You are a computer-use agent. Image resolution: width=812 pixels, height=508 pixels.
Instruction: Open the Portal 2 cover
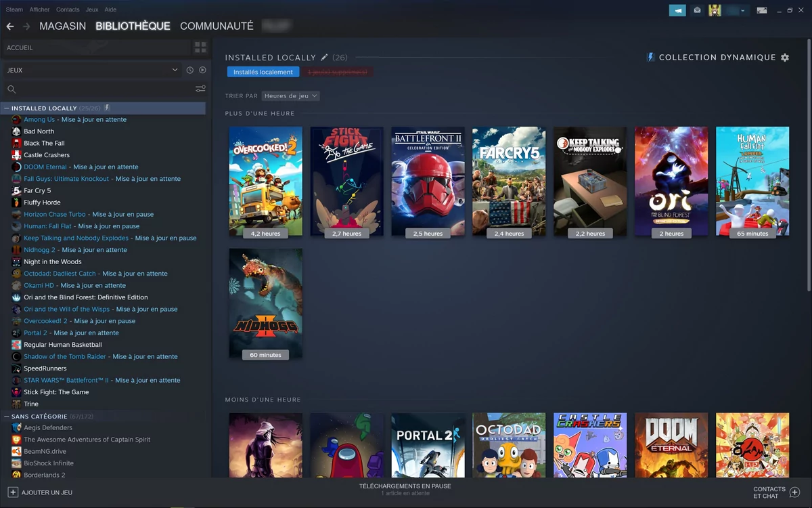(428, 445)
